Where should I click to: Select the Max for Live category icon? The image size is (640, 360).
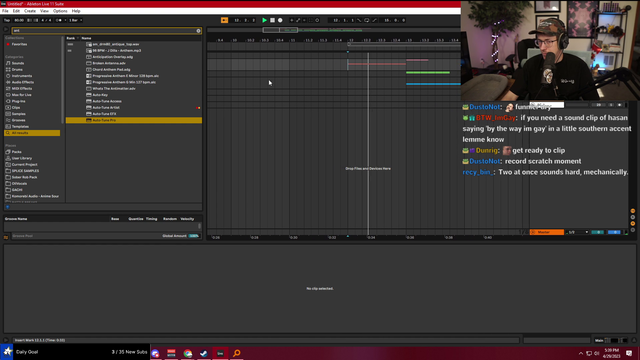8,95
